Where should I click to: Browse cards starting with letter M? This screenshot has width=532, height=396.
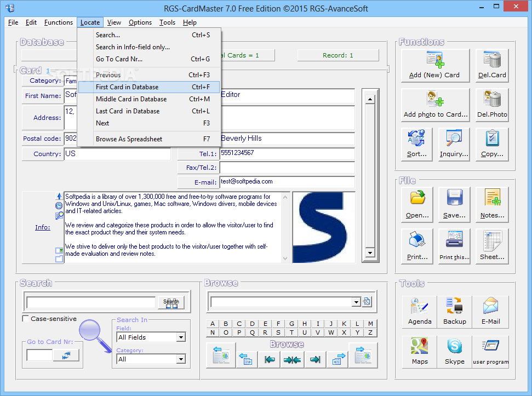click(370, 324)
